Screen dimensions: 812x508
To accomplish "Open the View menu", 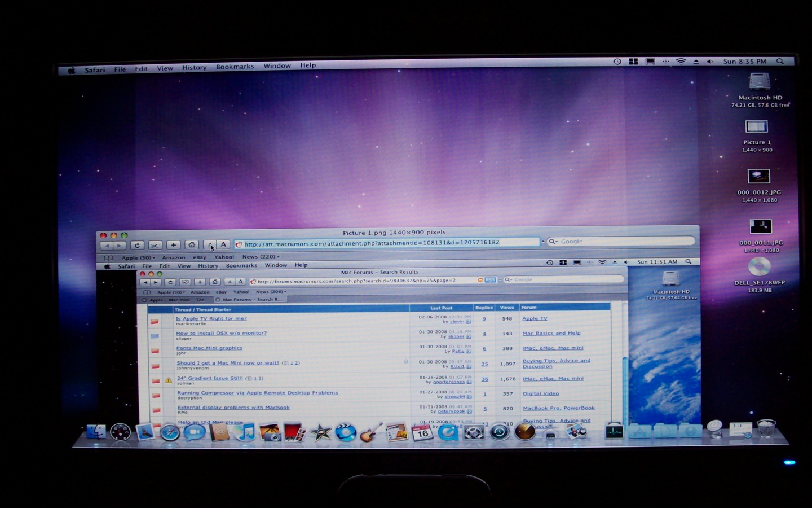I will click(x=165, y=68).
